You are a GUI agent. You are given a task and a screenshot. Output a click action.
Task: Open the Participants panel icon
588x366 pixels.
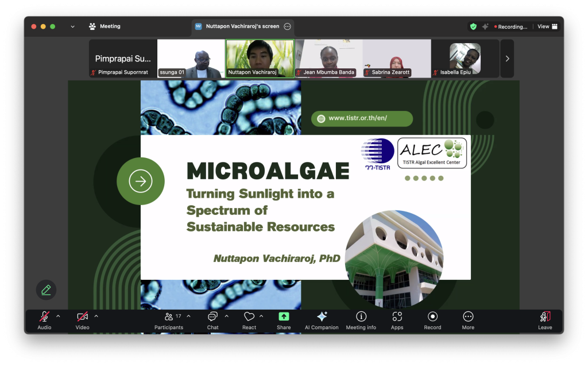169,317
